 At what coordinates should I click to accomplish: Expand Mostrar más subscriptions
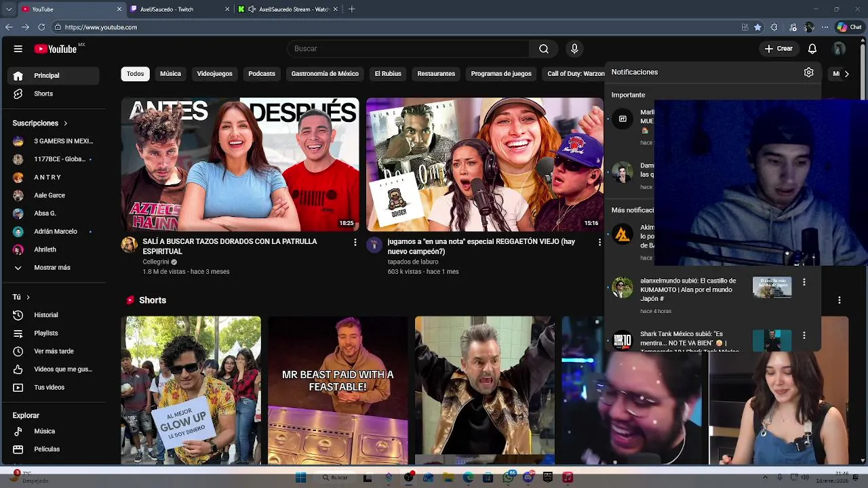pos(54,268)
